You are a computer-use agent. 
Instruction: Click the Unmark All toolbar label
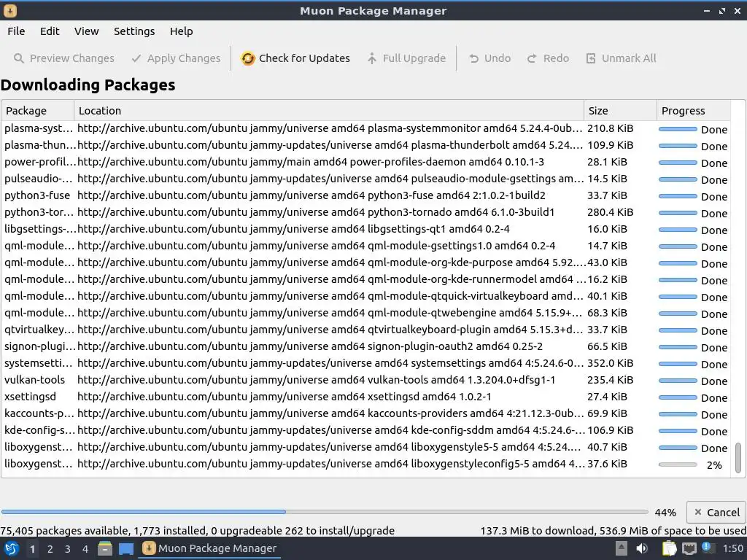(x=629, y=58)
